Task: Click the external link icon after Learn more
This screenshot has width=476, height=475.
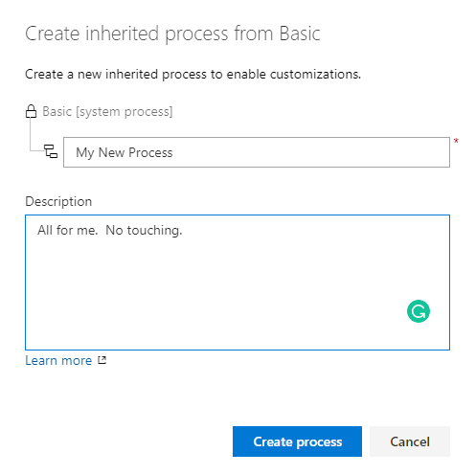Action: tap(102, 360)
